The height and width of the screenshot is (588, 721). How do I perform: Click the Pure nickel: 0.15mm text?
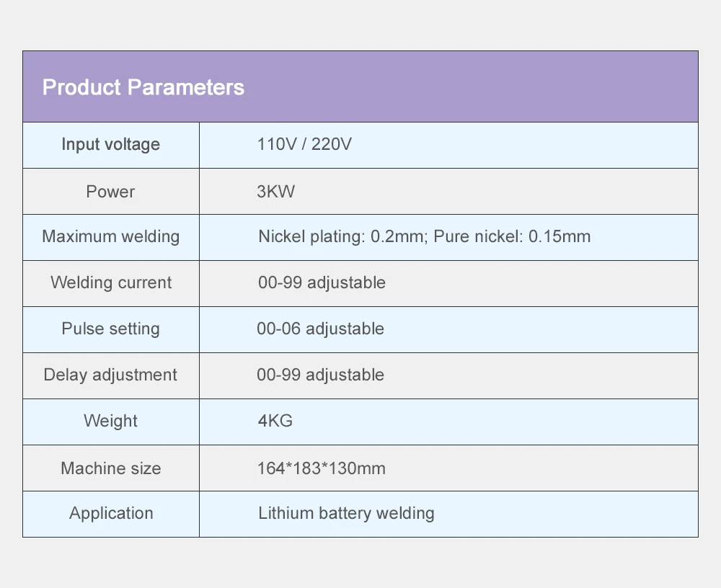512,236
